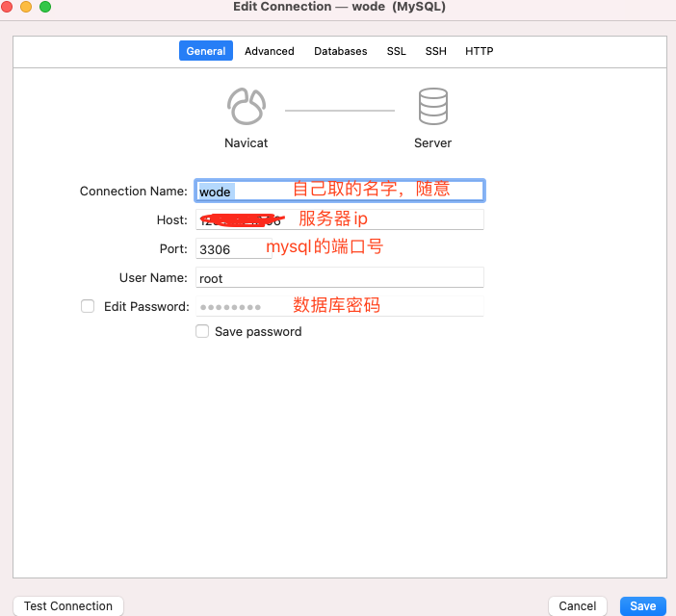Focus the Connection Name field

(340, 191)
